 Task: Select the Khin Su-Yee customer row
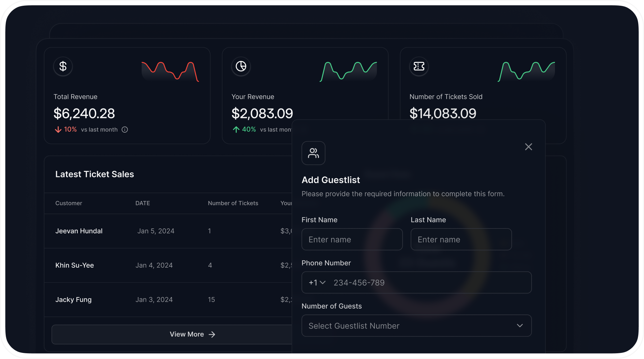click(168, 265)
